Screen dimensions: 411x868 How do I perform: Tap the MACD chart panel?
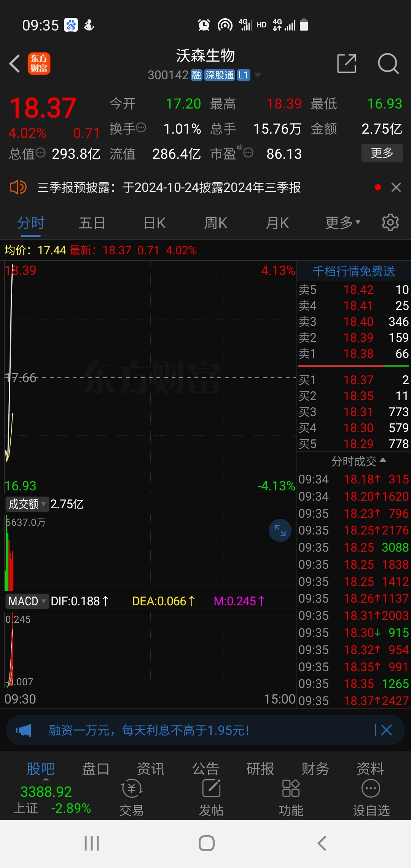click(x=150, y=650)
